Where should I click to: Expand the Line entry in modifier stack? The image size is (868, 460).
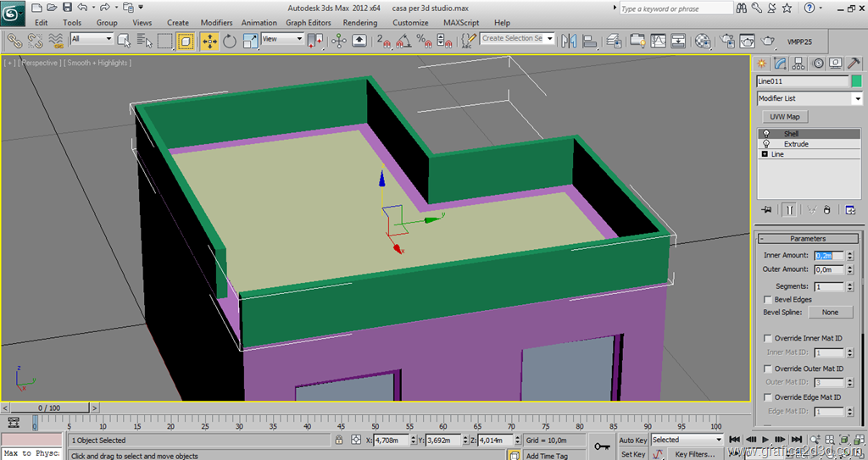pos(765,154)
